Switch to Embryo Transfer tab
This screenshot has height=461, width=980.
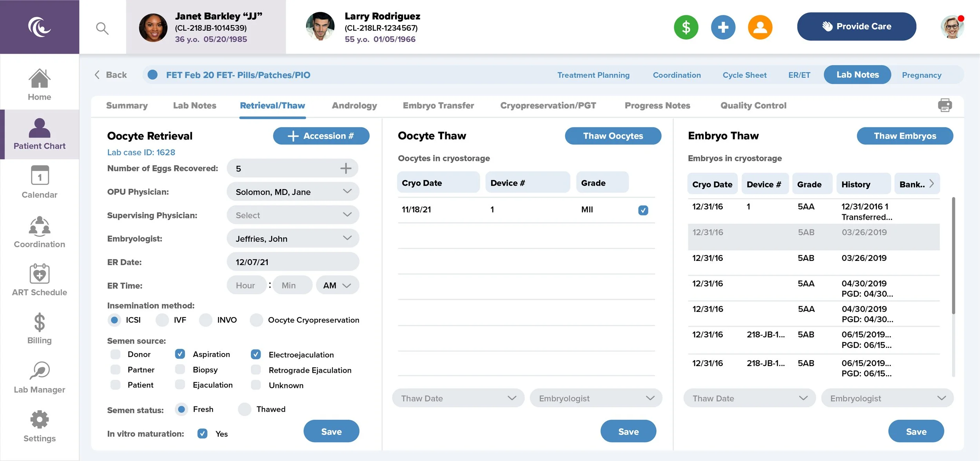[438, 106]
